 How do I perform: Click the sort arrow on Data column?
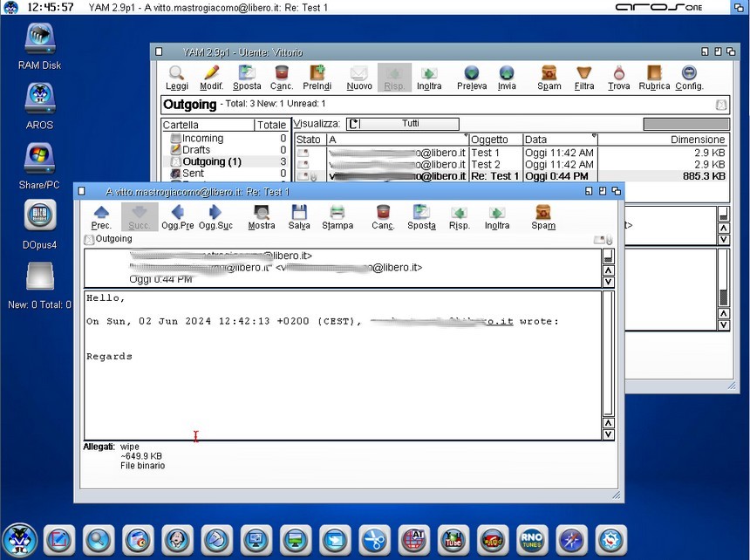click(594, 137)
